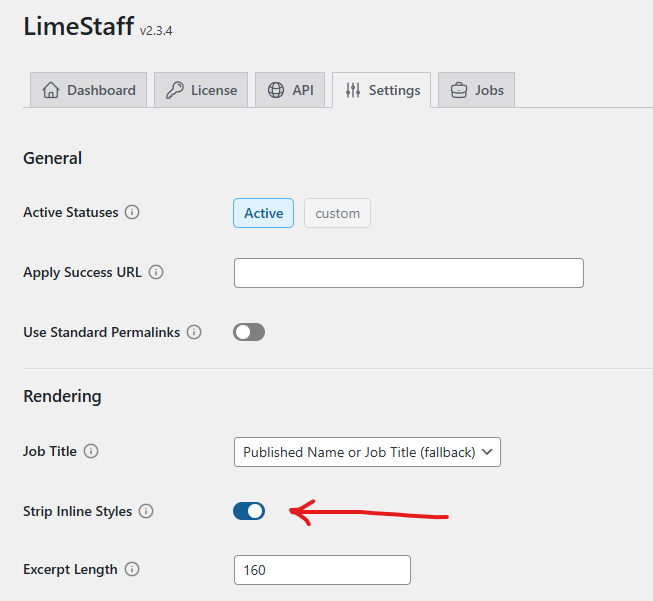Enable the Use Standard Permalinks toggle
This screenshot has width=653, height=601.
[249, 332]
